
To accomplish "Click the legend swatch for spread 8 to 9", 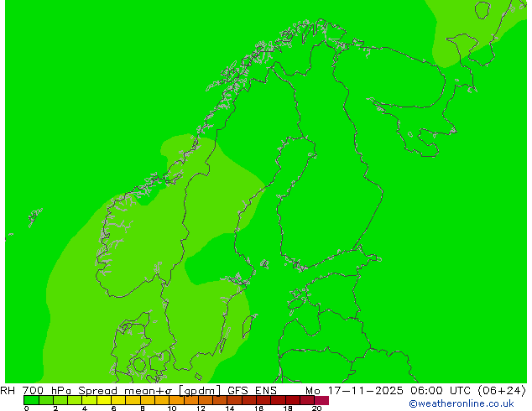I will 148,400.
